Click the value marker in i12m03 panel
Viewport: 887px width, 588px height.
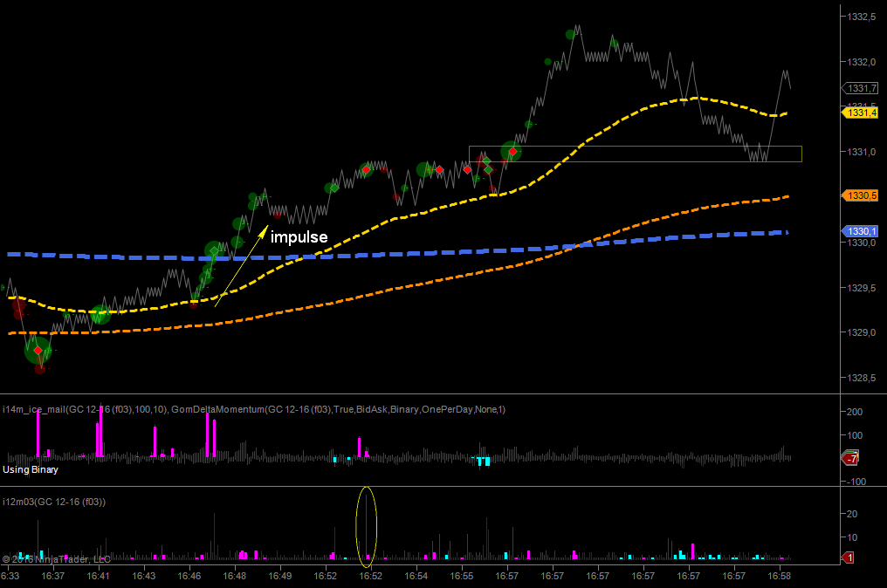(x=850, y=557)
